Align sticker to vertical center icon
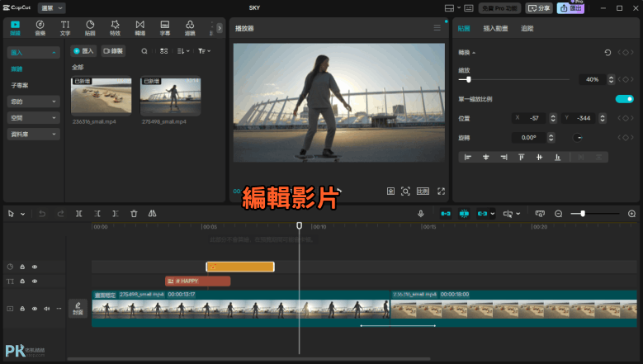The image size is (643, 364). tap(539, 157)
